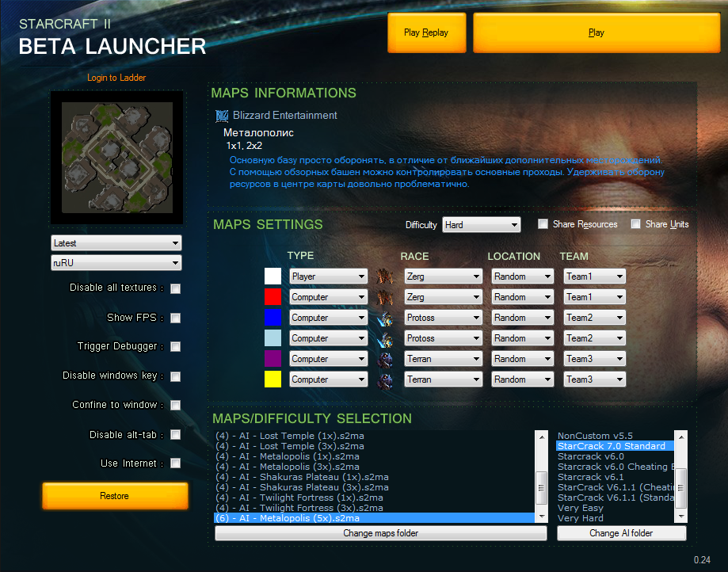Open Computer type dropdown in purple row
Screen dimensions: 728x572
click(328, 359)
